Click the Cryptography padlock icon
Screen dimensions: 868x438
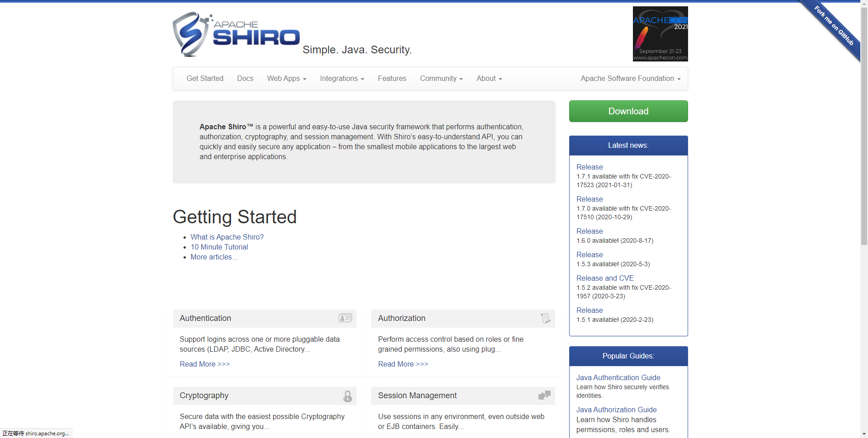coord(348,396)
